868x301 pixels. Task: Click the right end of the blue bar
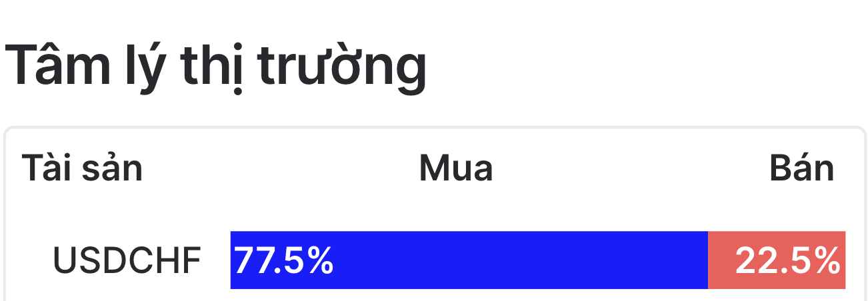(703, 260)
